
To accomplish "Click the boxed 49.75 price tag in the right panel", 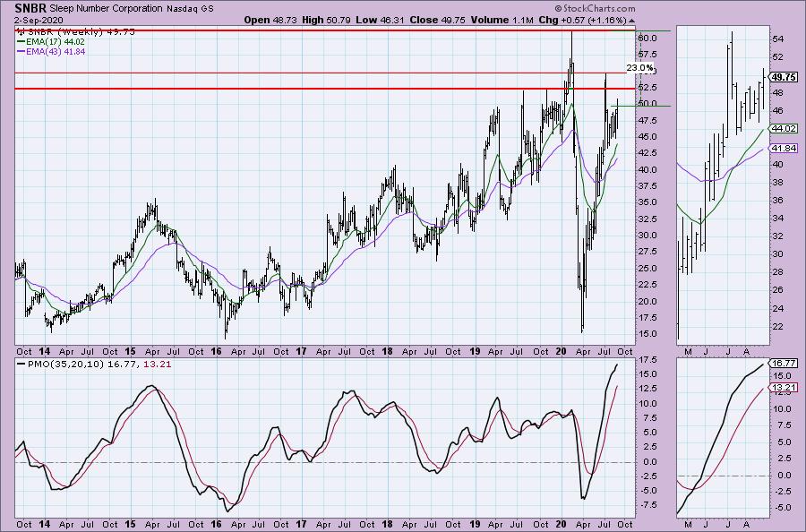I will (x=785, y=77).
